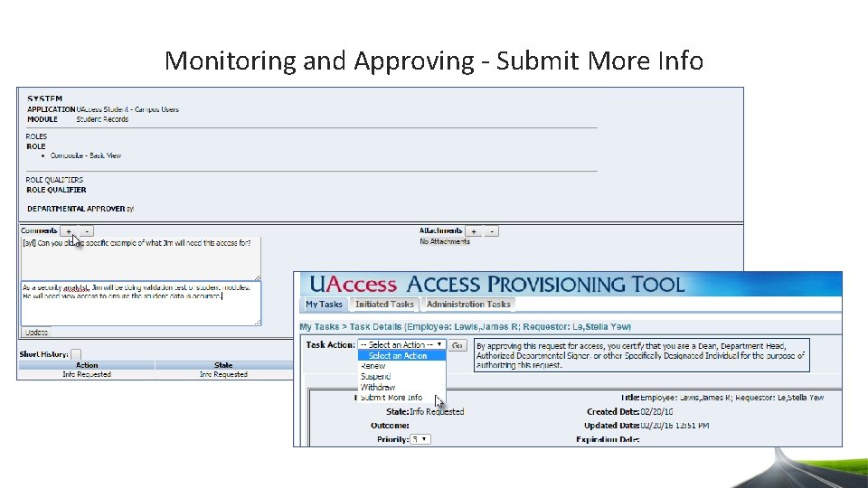
Task: Click the Expiration Date label
Action: tap(608, 439)
